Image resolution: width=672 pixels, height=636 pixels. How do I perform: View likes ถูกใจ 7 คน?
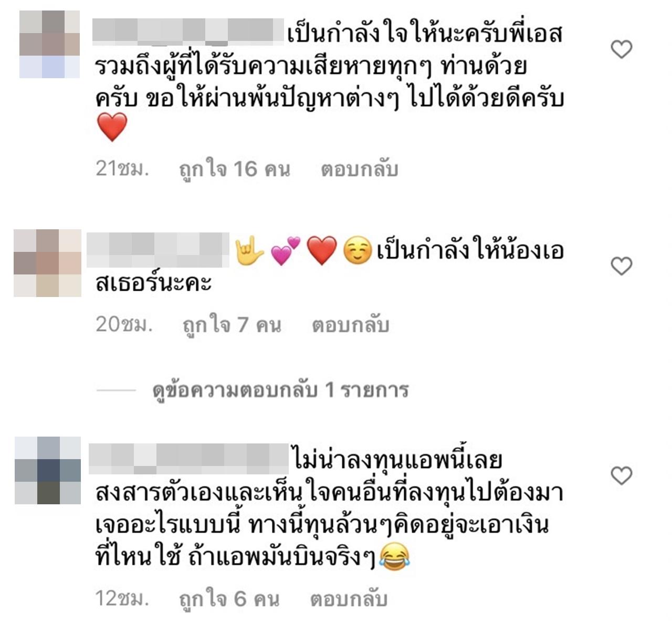click(x=232, y=325)
